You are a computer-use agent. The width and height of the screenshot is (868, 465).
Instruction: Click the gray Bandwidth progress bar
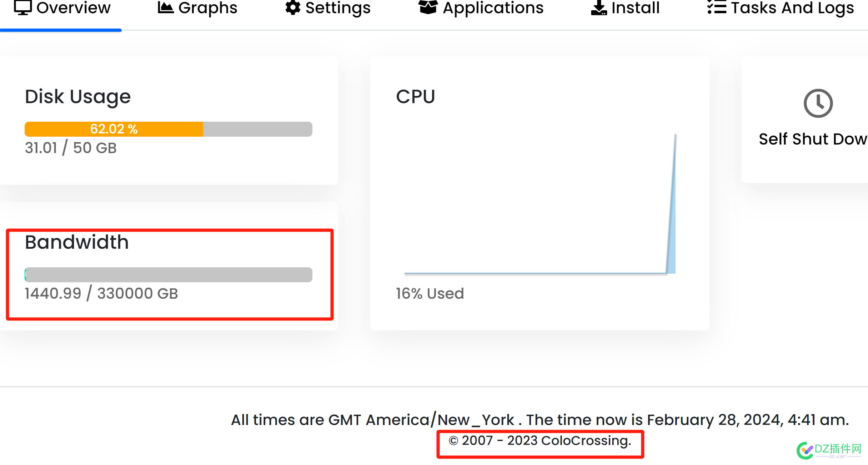169,274
